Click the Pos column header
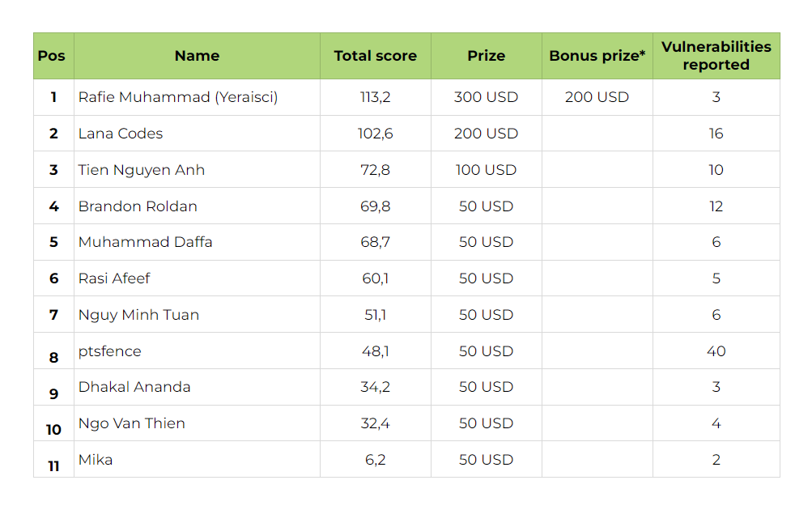The height and width of the screenshot is (510, 812). [x=53, y=56]
